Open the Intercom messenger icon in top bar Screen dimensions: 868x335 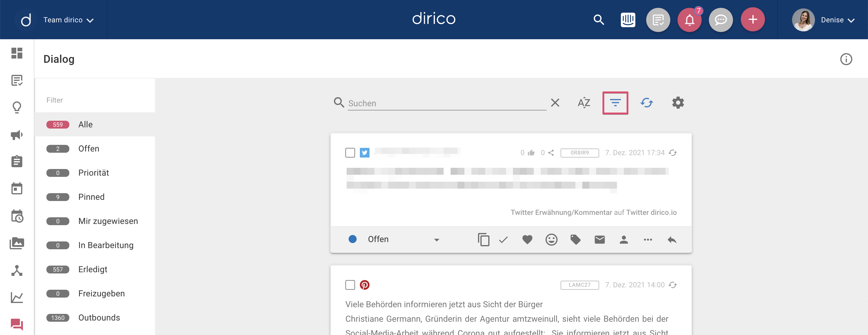pyautogui.click(x=628, y=20)
